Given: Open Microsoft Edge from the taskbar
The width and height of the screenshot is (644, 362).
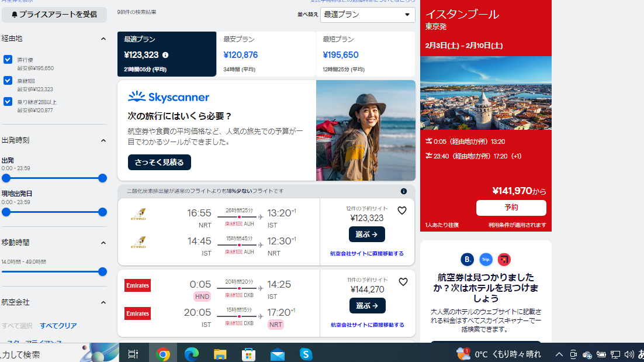Looking at the screenshot, I should tap(192, 354).
